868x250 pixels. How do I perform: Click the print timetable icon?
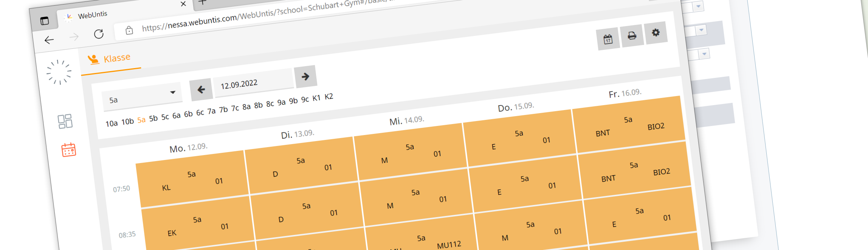tap(632, 36)
